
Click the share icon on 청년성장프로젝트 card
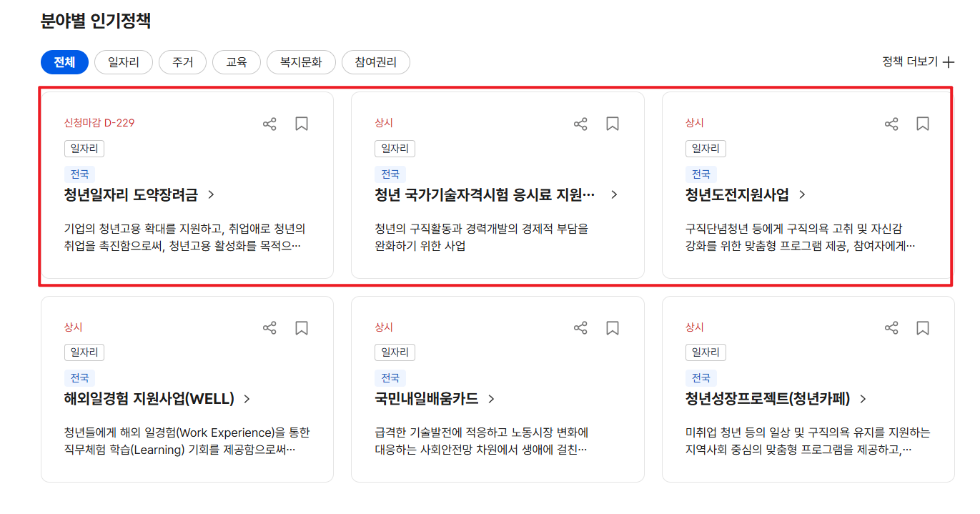coord(891,327)
